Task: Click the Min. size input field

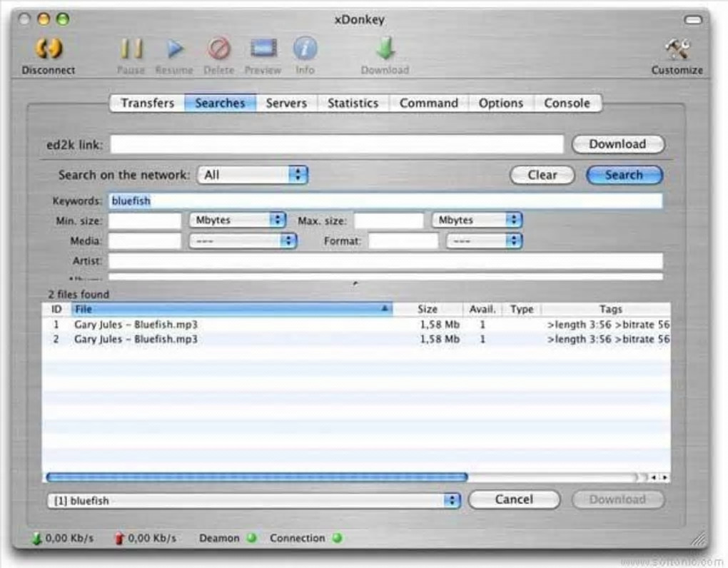Action: 145,220
